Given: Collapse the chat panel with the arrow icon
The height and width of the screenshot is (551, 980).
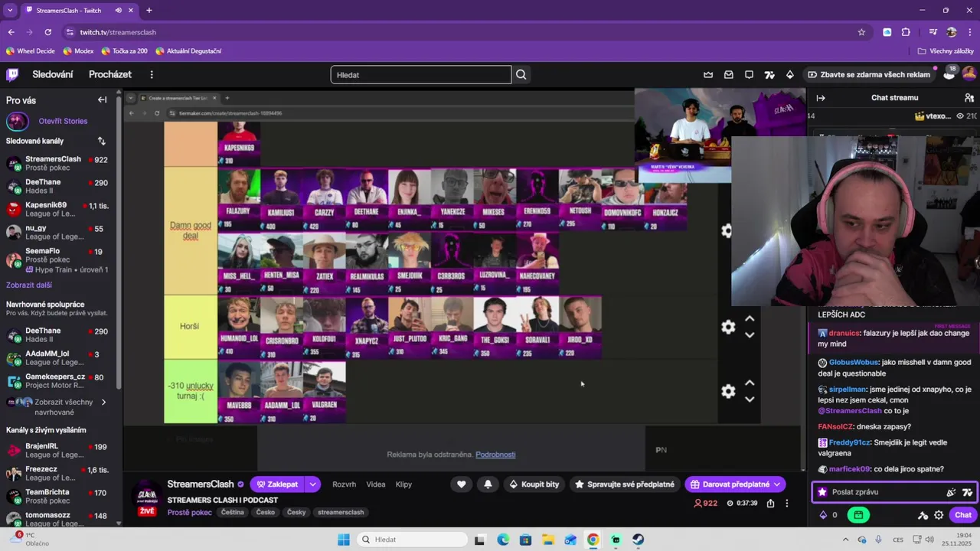Looking at the screenshot, I should coord(821,98).
